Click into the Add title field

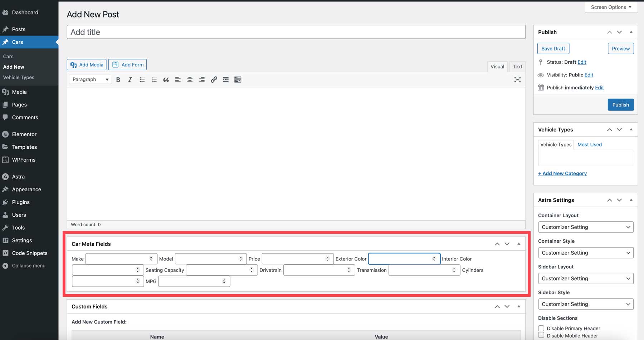point(296,32)
